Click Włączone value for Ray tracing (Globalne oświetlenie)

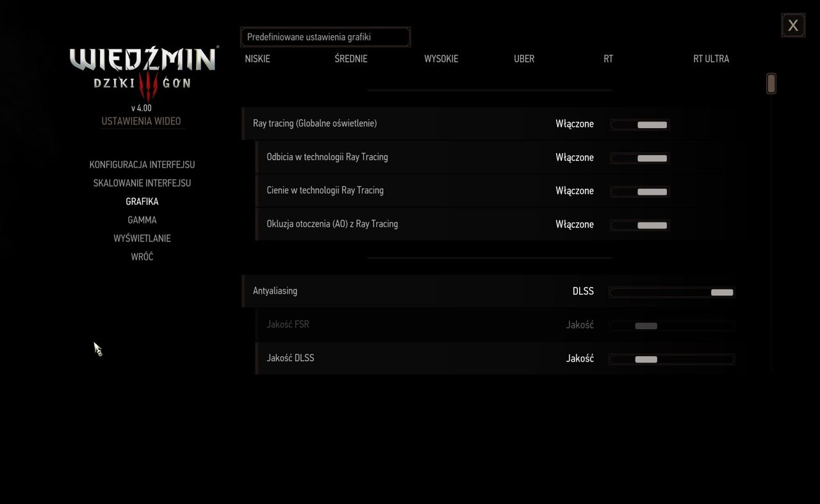(x=575, y=124)
